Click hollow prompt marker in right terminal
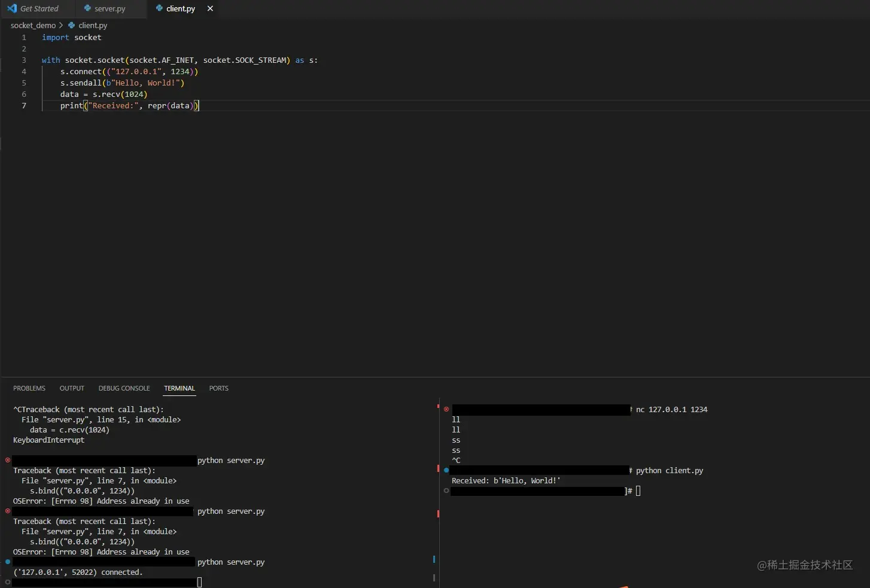The image size is (870, 588). [x=446, y=490]
